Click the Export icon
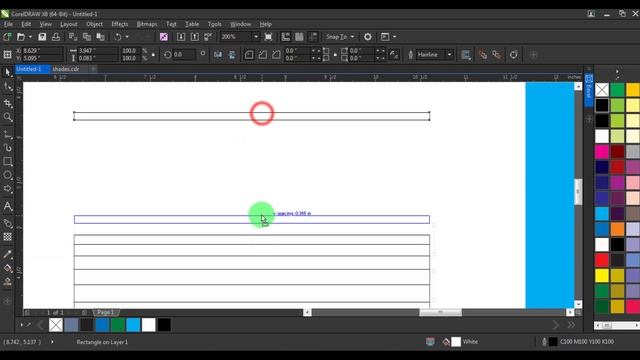 coord(195,37)
